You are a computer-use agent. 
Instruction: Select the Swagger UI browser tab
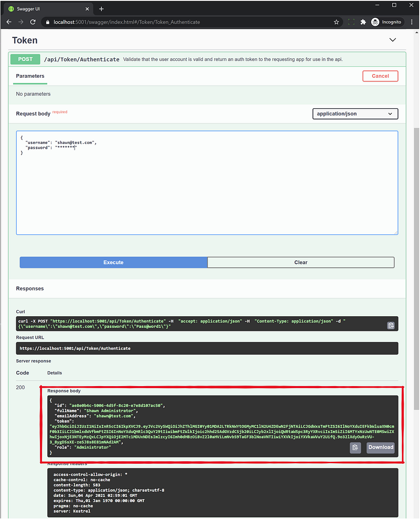(x=49, y=9)
